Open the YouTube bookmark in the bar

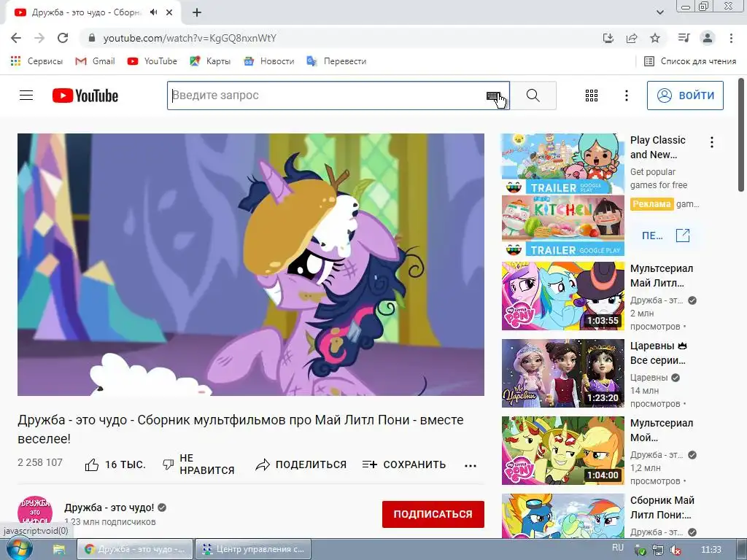coord(152,61)
